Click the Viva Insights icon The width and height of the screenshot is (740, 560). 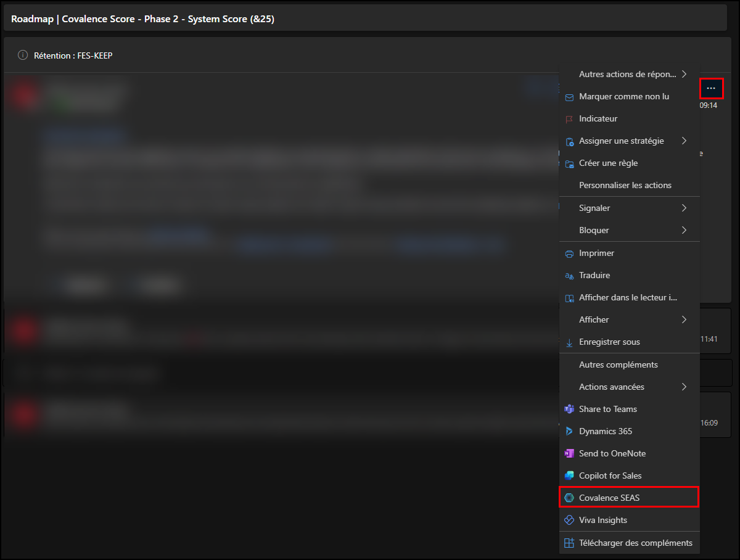click(569, 521)
